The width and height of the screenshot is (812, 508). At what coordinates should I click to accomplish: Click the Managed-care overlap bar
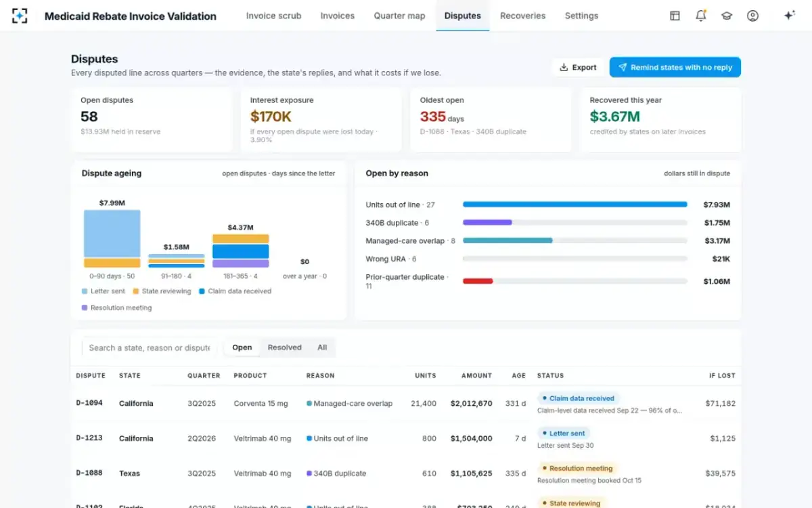coord(507,240)
